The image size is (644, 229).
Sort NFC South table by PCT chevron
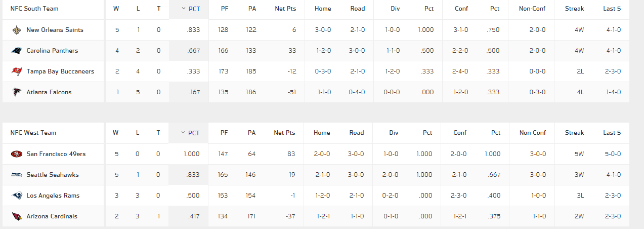[x=183, y=9]
